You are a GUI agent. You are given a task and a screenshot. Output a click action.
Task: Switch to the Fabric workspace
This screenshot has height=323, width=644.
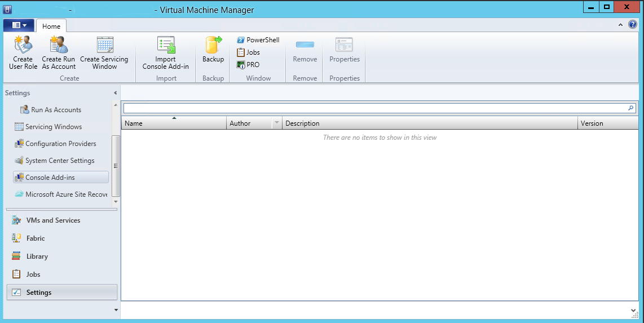point(61,238)
